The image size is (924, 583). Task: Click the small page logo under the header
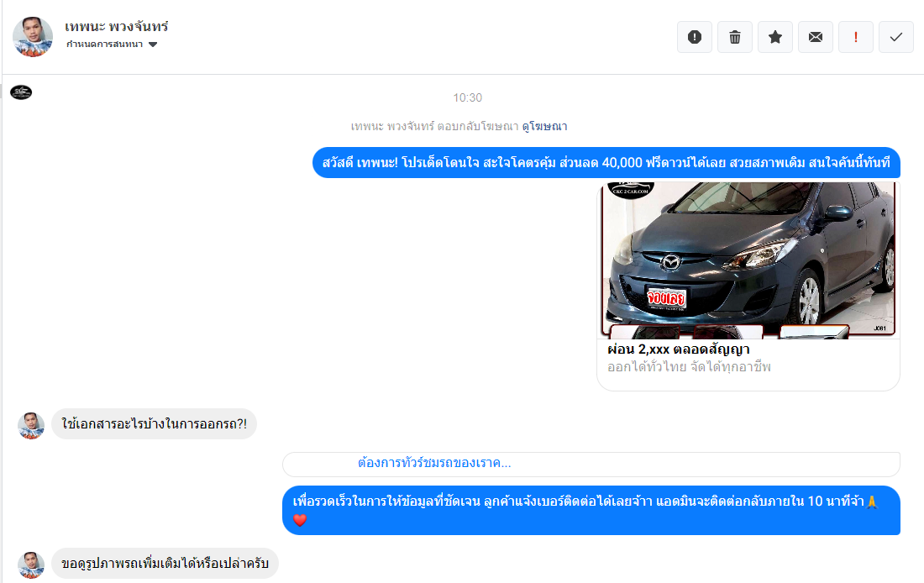click(21, 92)
